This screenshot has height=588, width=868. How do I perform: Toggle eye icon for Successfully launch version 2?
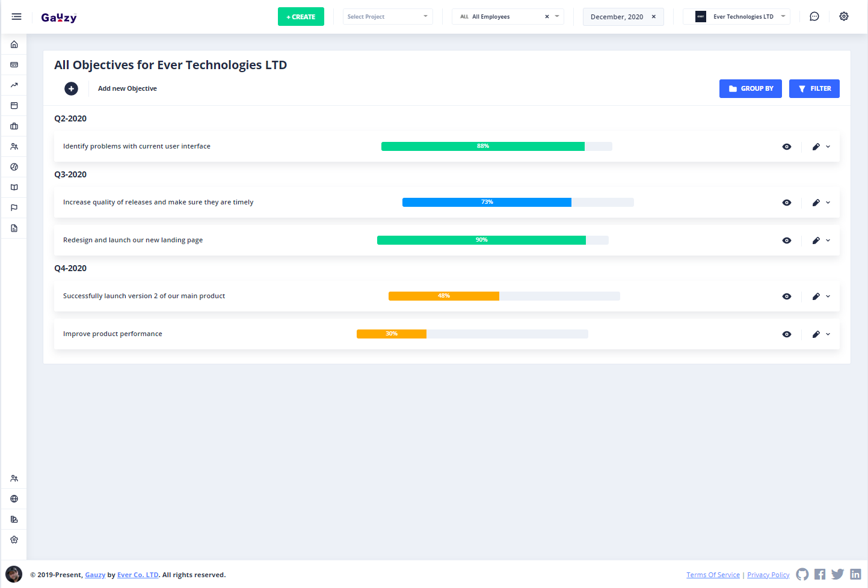[x=786, y=296]
